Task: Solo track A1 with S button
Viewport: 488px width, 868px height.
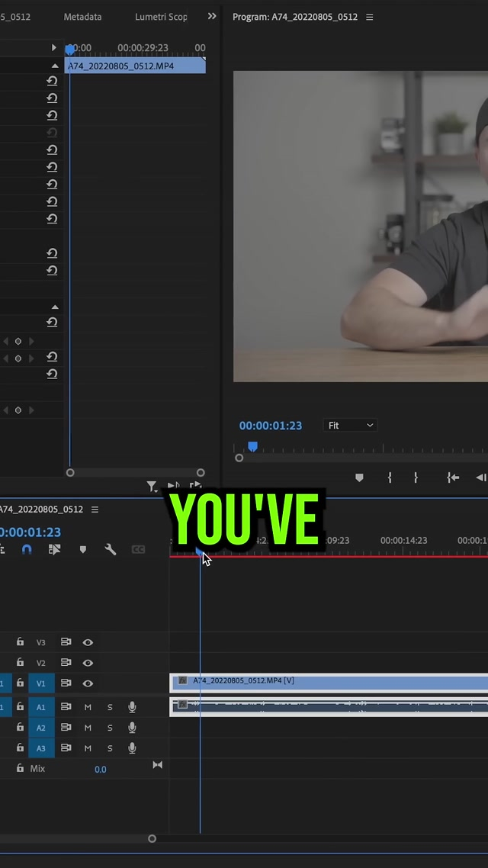Action: tap(110, 707)
